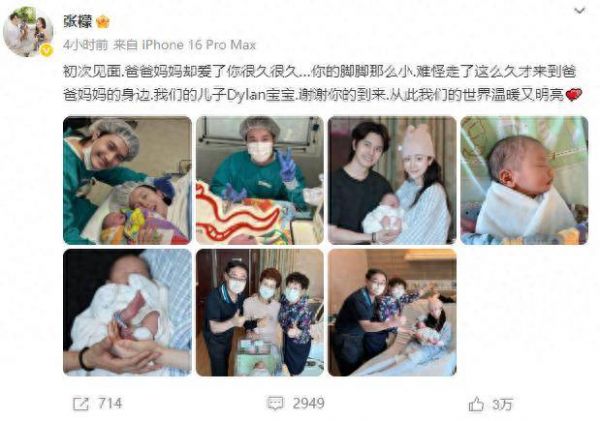Click the iPhone 16 Pro Max source link
This screenshot has width=600, height=421.
pos(199,45)
